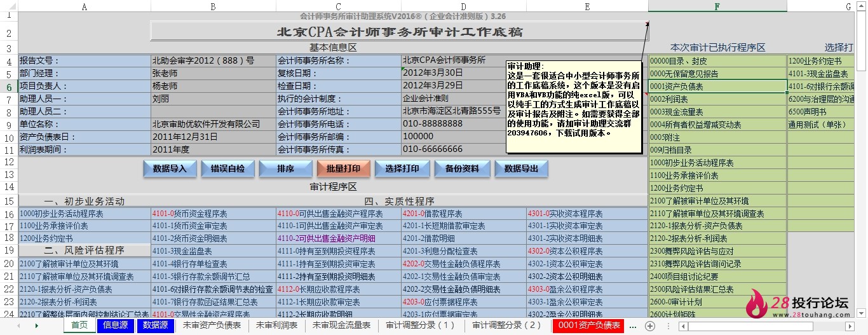
Task: Click the fax number cell 010-66666666
Action: pyautogui.click(x=463, y=149)
